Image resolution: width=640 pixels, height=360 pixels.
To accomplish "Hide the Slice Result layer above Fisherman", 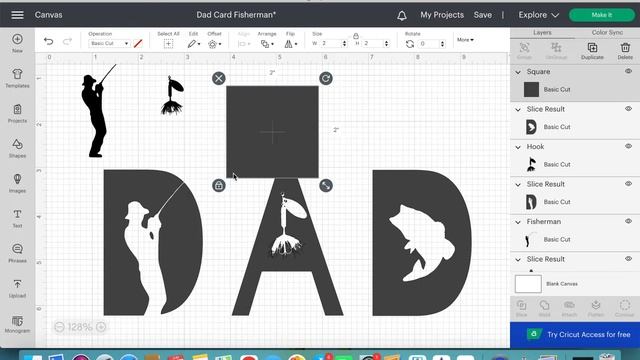I will pos(628,184).
